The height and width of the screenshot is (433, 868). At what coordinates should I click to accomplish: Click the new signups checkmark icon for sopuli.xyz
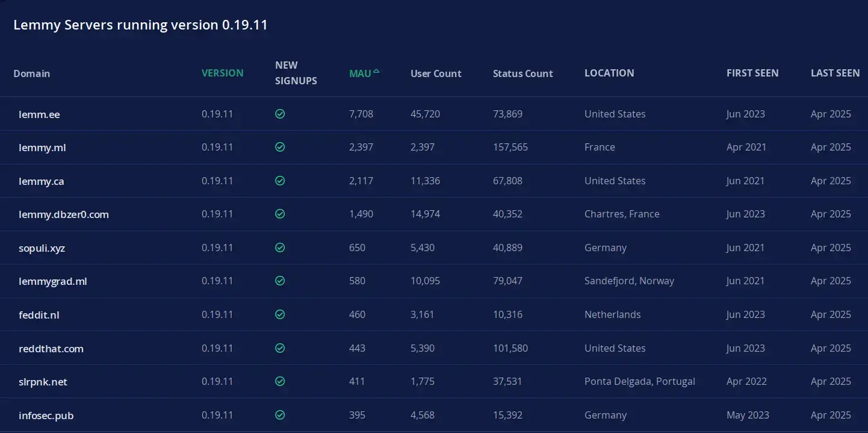[x=280, y=248]
